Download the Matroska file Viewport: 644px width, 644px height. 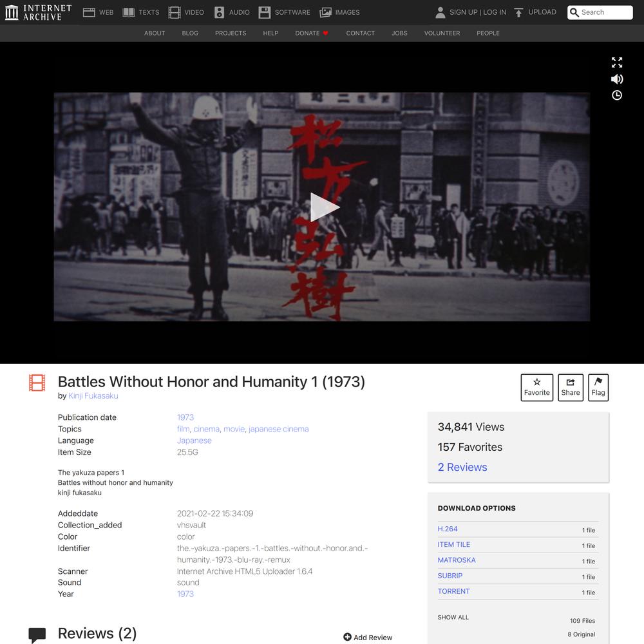coord(457,560)
